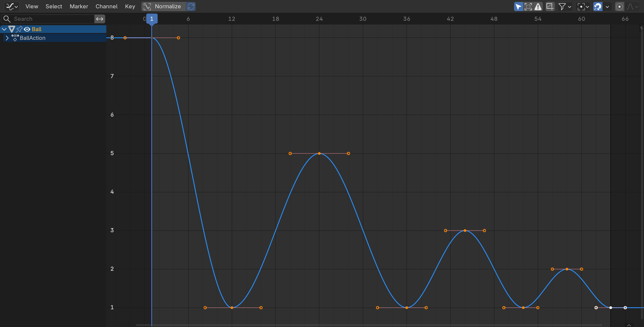Select the peak keyframe at value 2
The height and width of the screenshot is (327, 644).
click(567, 269)
